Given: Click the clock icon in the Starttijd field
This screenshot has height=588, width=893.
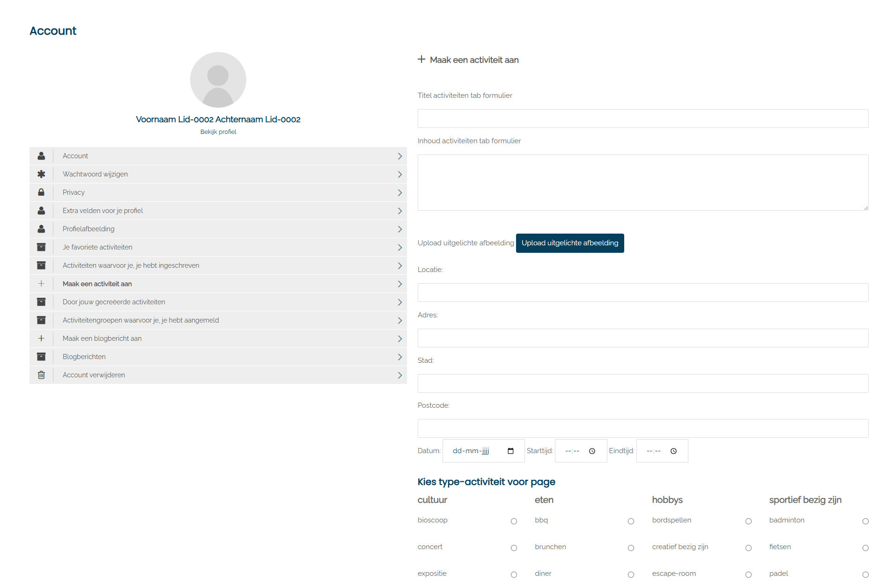Looking at the screenshot, I should (x=592, y=451).
